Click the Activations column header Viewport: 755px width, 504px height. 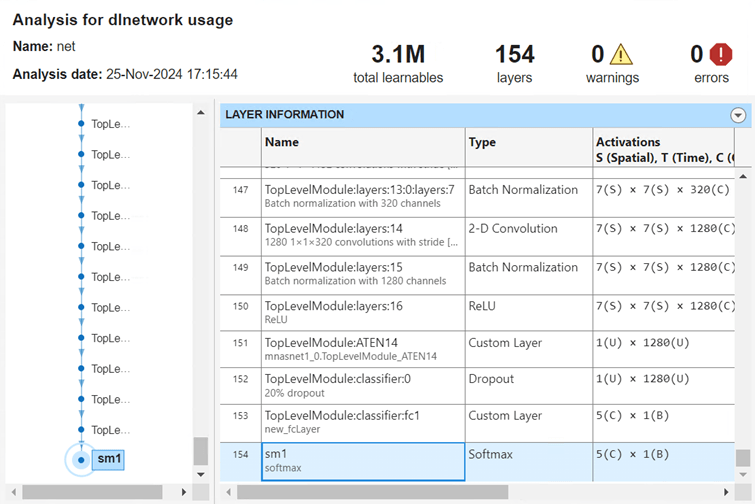tap(664, 148)
